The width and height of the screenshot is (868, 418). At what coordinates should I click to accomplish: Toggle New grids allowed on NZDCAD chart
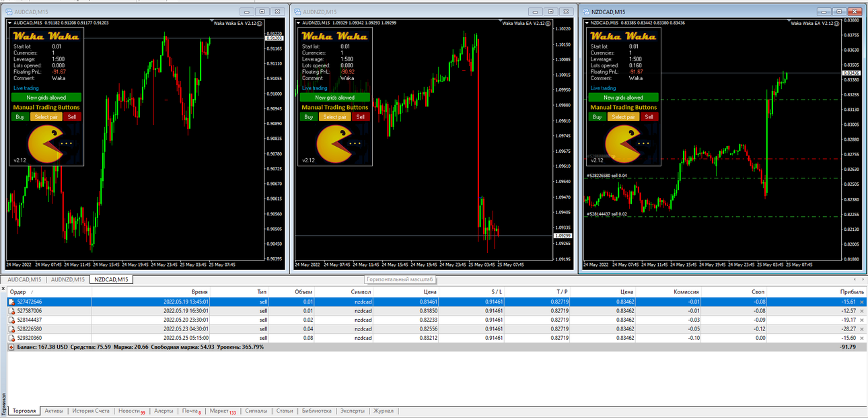pos(624,98)
